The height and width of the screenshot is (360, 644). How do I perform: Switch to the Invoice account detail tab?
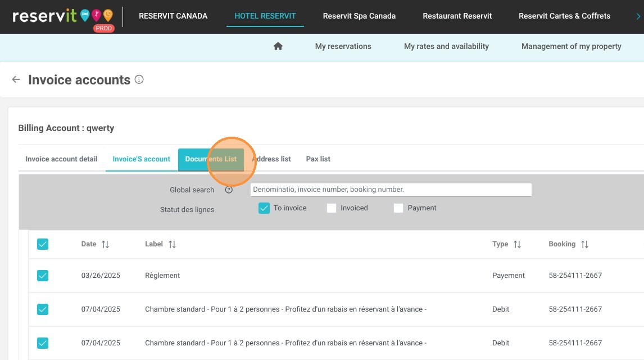pos(62,159)
